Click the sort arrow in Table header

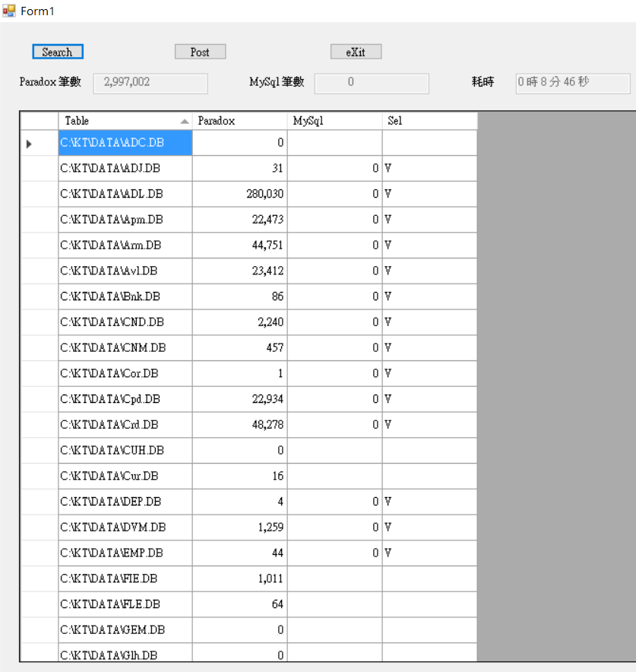pyautogui.click(x=185, y=122)
